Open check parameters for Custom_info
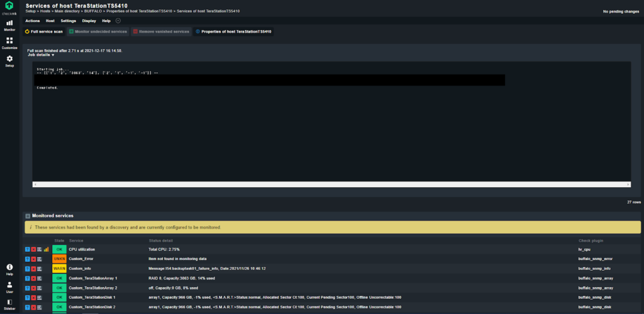Viewport: 644px width, 314px height. pos(40,269)
